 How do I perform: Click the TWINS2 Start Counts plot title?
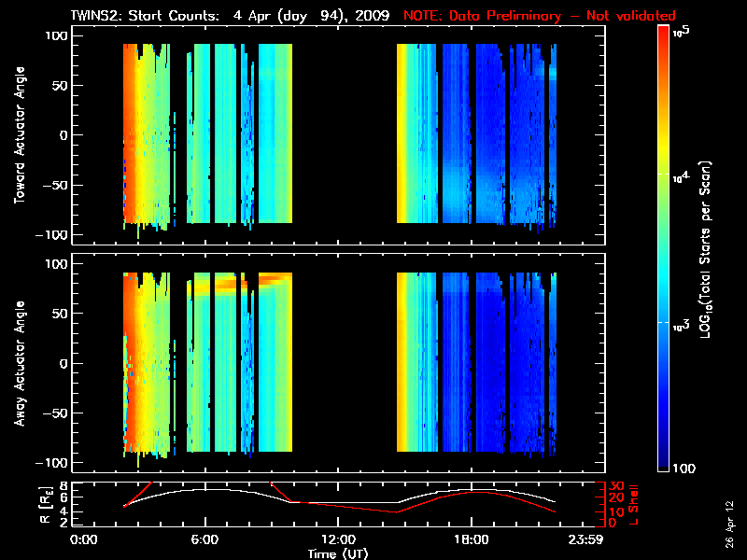230,16
